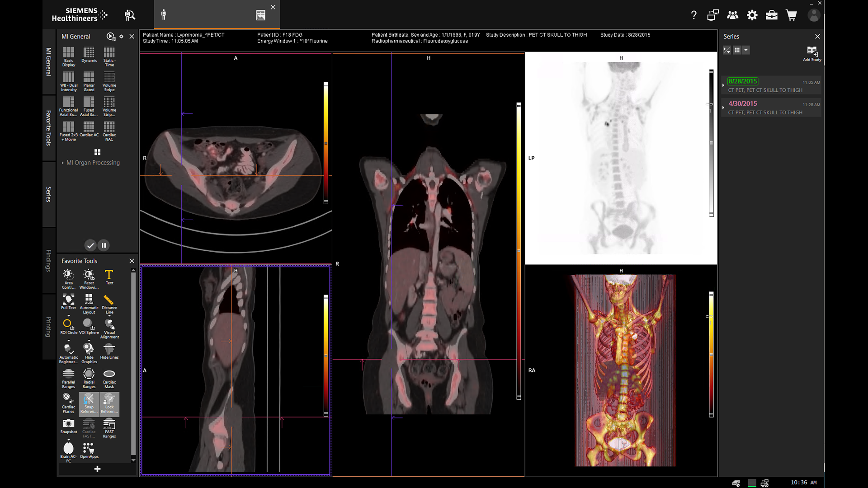
Task: Expand the 4/30/2015 study entry
Action: [x=723, y=108]
